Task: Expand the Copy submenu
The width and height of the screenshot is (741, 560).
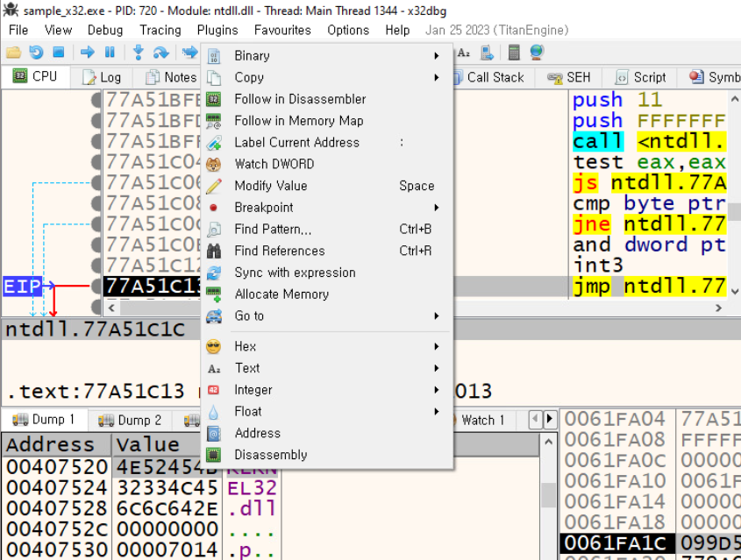Action: [x=329, y=77]
